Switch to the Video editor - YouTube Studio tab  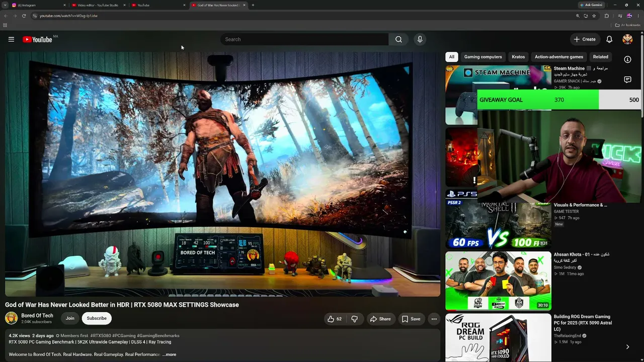click(98, 5)
